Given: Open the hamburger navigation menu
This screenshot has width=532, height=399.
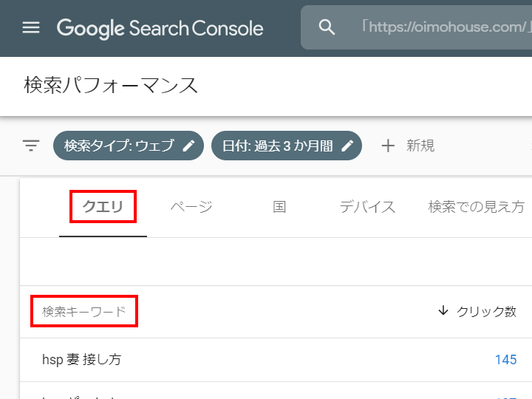Looking at the screenshot, I should (x=30, y=28).
